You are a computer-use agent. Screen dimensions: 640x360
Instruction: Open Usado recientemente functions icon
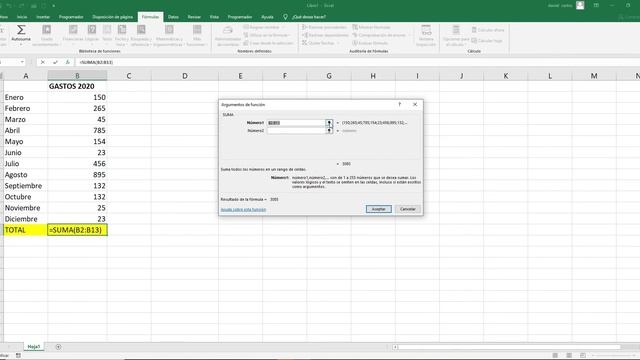(x=47, y=29)
